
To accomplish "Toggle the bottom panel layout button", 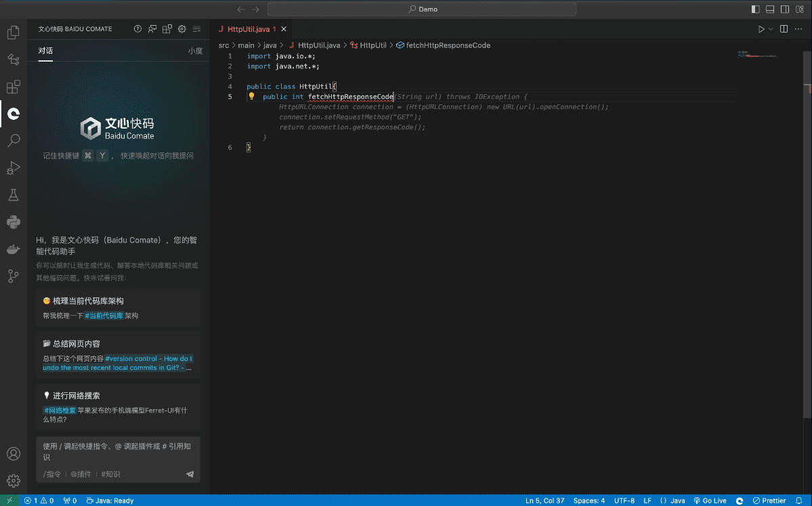I will 770,9.
